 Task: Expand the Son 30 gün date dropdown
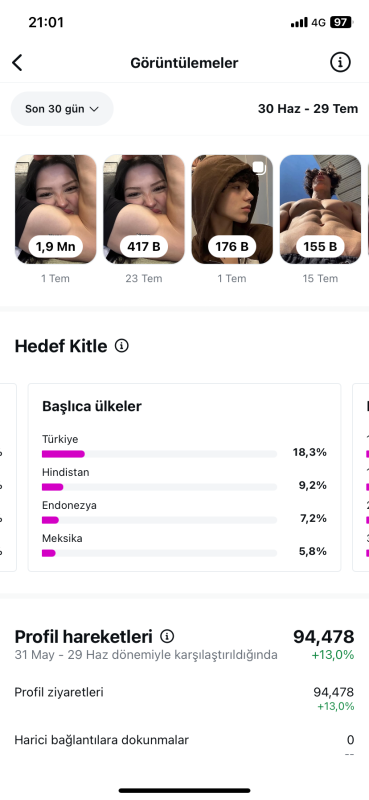pos(62,109)
